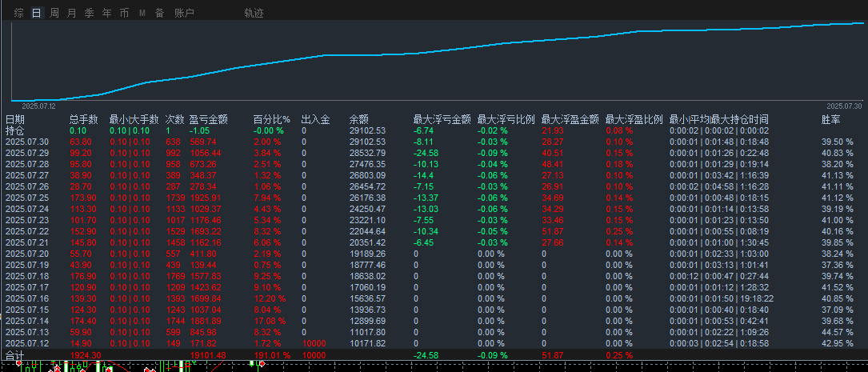
Task: Select the 合计 totals row label
Action: [x=15, y=355]
